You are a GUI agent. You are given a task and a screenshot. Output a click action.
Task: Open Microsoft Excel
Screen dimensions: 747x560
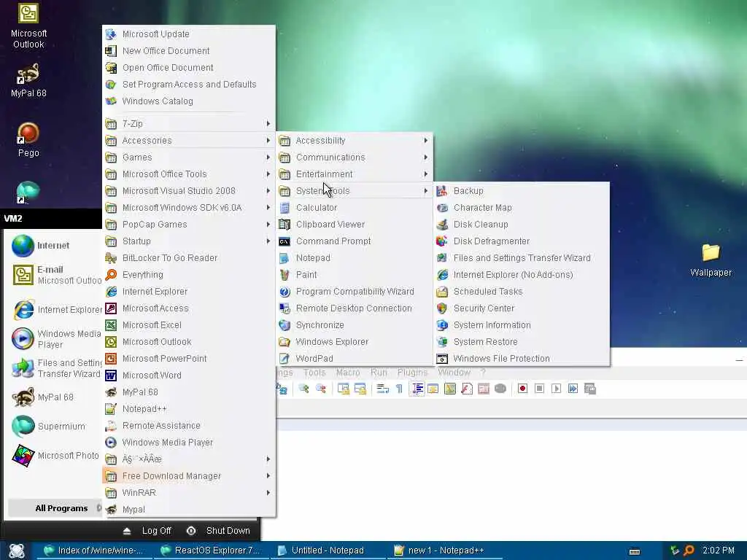click(189, 324)
